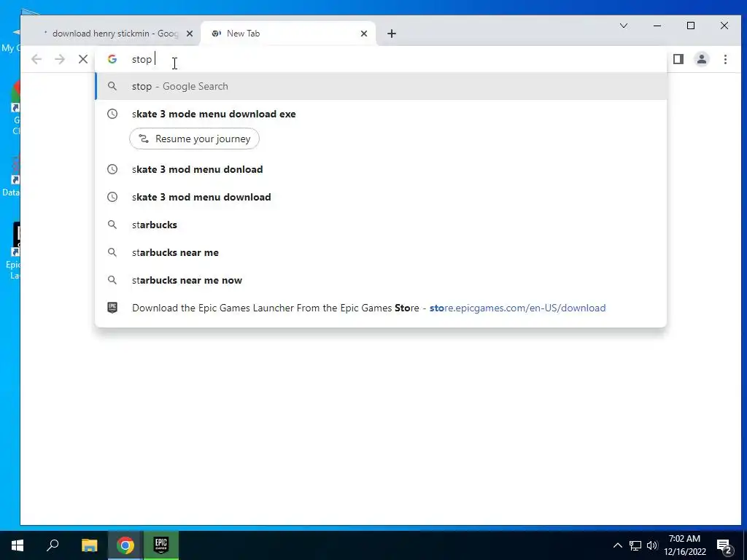Click the volume speaker tray icon
The width and height of the screenshot is (747, 560).
652,545
